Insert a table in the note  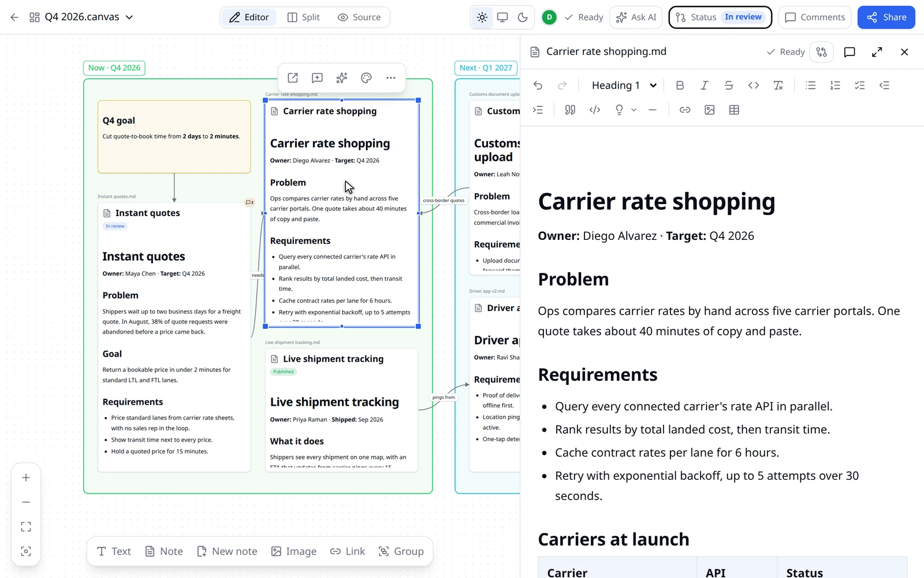tap(734, 110)
